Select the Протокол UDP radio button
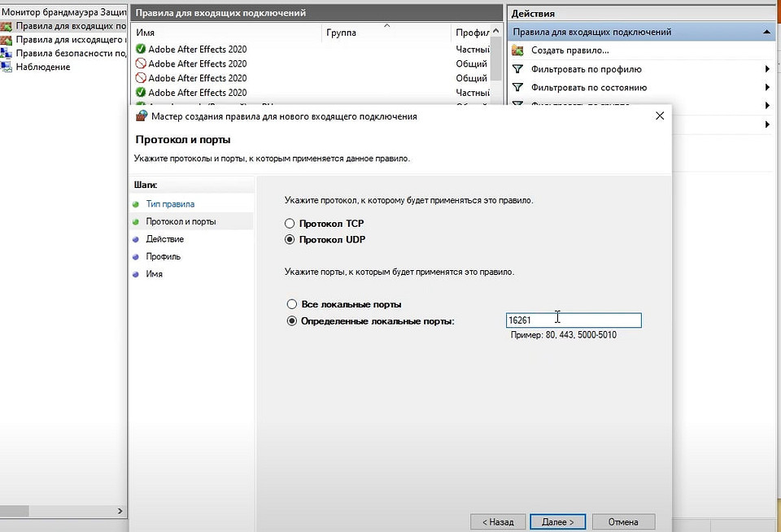 coord(290,240)
